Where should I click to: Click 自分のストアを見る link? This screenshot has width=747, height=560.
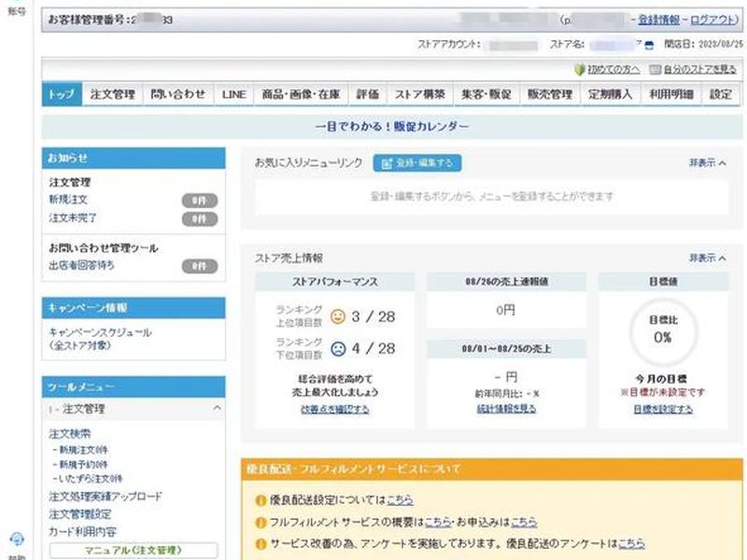[x=699, y=69]
